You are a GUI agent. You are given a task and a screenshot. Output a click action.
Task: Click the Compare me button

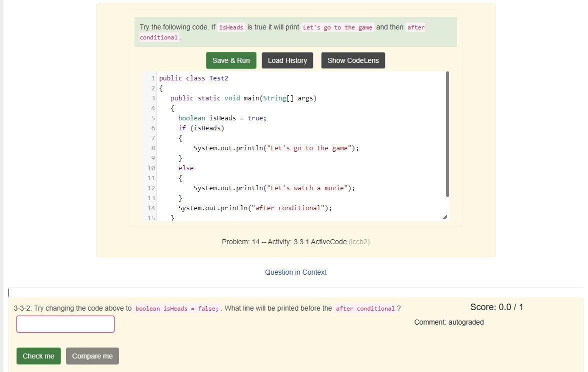click(x=92, y=356)
